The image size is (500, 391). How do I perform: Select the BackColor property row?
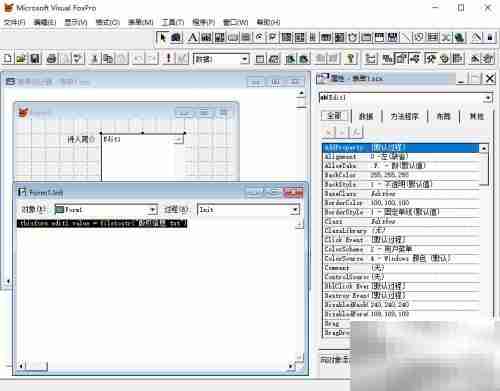401,175
